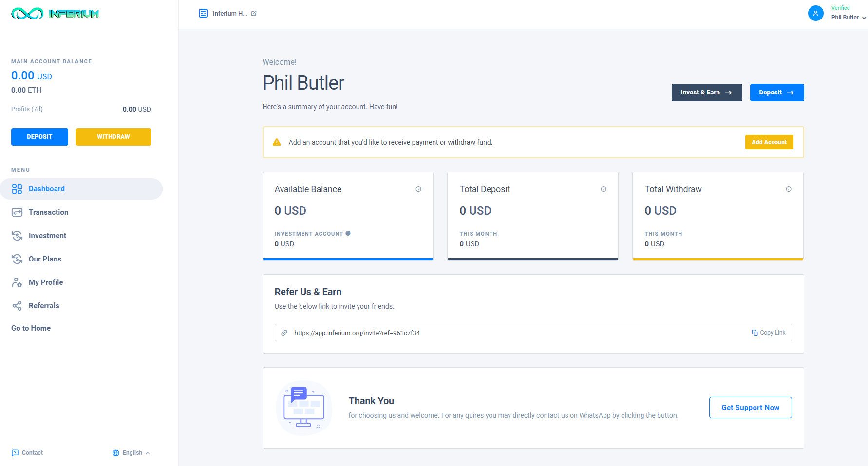
Task: Click the Contact link
Action: [x=27, y=453]
